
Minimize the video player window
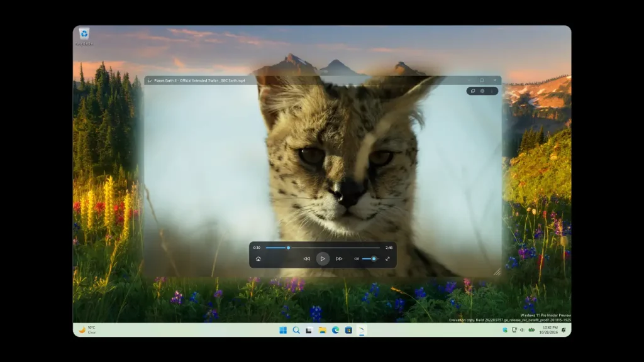(x=469, y=80)
